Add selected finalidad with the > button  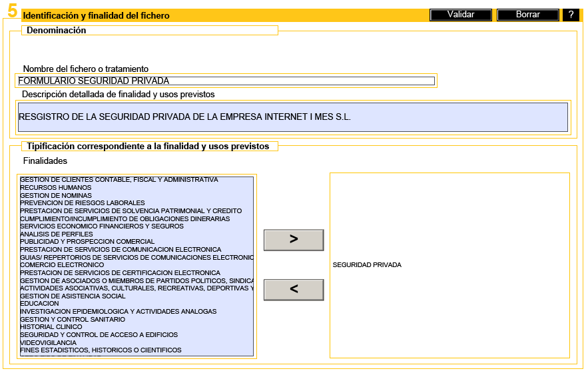[294, 240]
